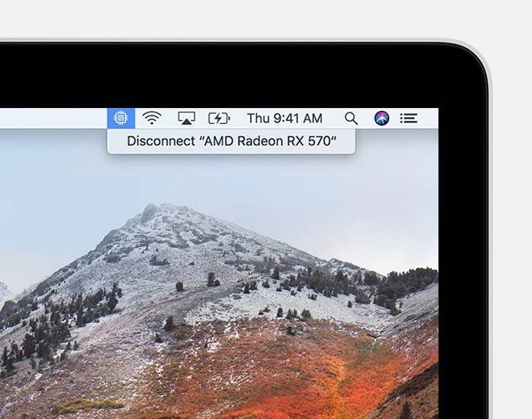Check the battery charging status icon
This screenshot has width=532, height=419.
tap(219, 118)
